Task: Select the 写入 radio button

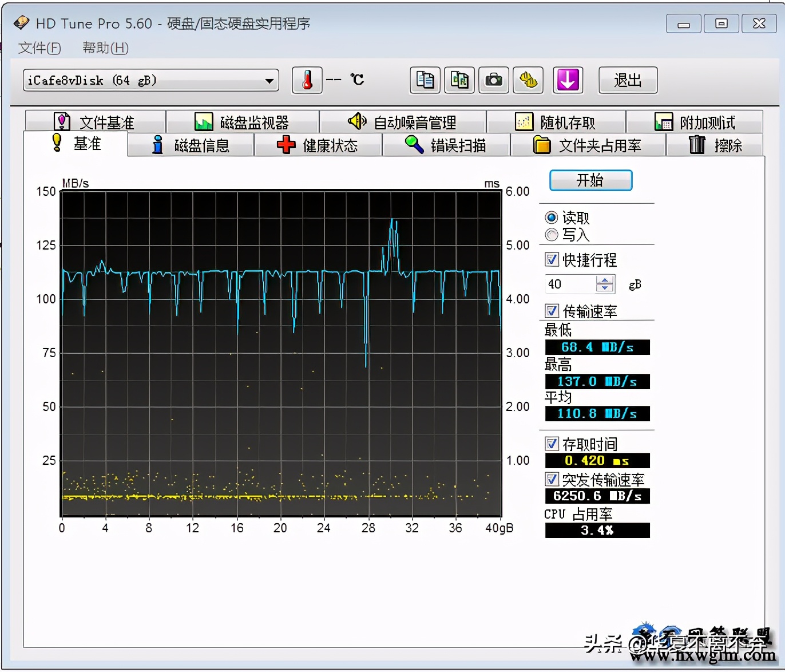Action: pos(551,235)
